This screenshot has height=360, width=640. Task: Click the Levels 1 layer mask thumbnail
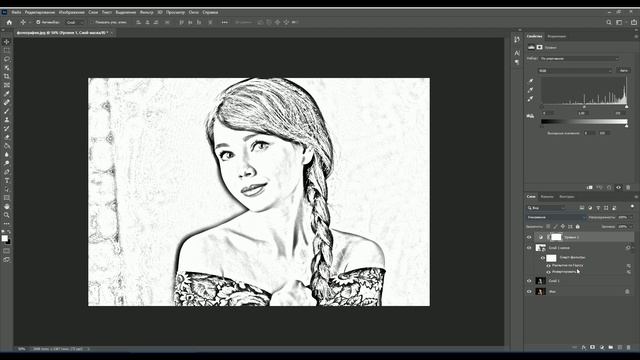556,237
